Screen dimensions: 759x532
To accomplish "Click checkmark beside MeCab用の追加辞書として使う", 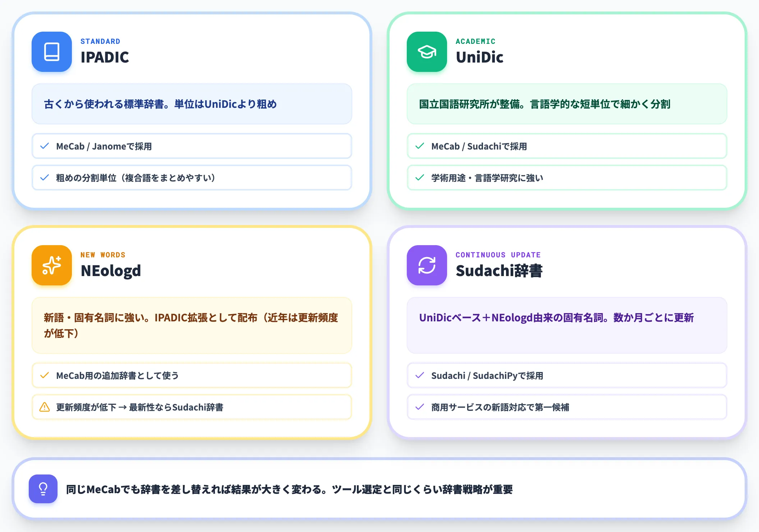I will point(45,375).
